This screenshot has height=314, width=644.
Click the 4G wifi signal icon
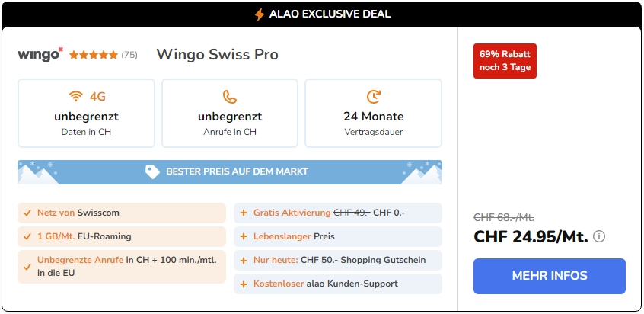(75, 97)
